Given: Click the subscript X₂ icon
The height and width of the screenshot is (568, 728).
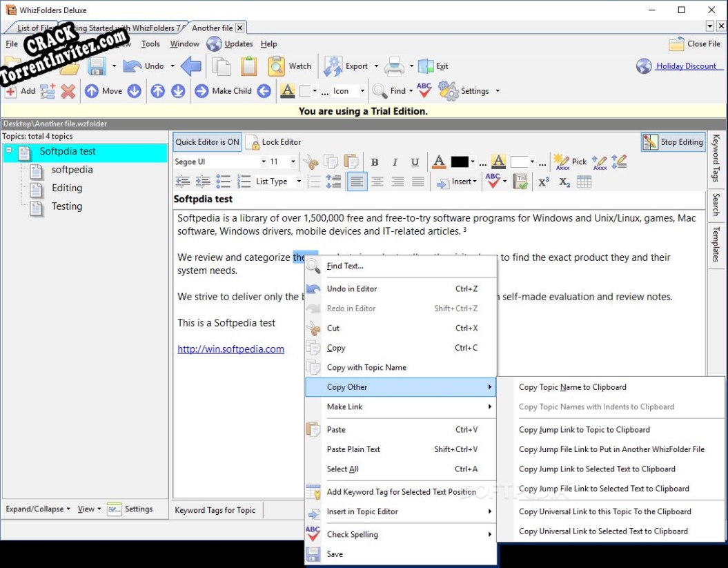Looking at the screenshot, I should click(563, 182).
